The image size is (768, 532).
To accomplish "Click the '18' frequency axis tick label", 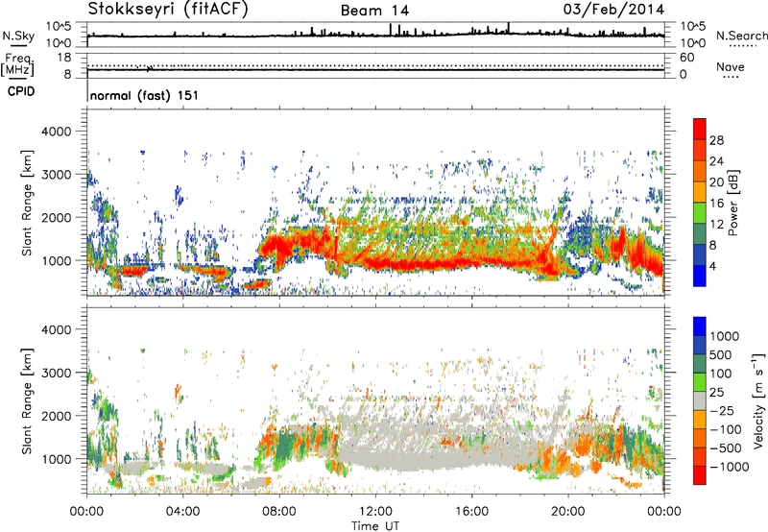I will pos(64,58).
